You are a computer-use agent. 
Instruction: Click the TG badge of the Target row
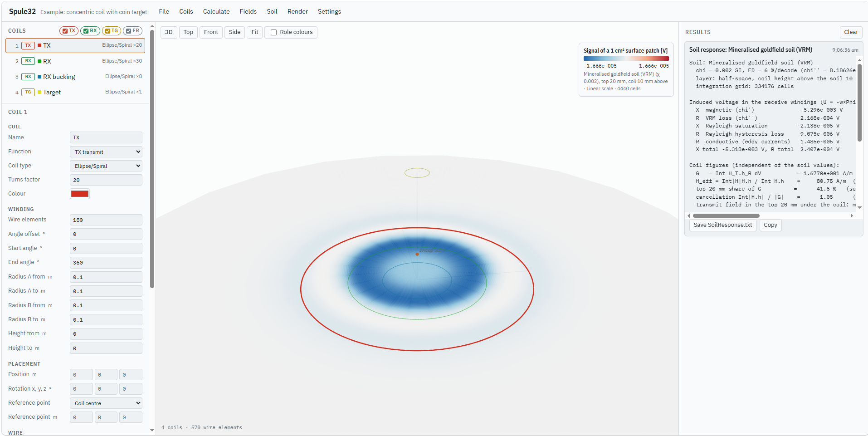pos(28,92)
